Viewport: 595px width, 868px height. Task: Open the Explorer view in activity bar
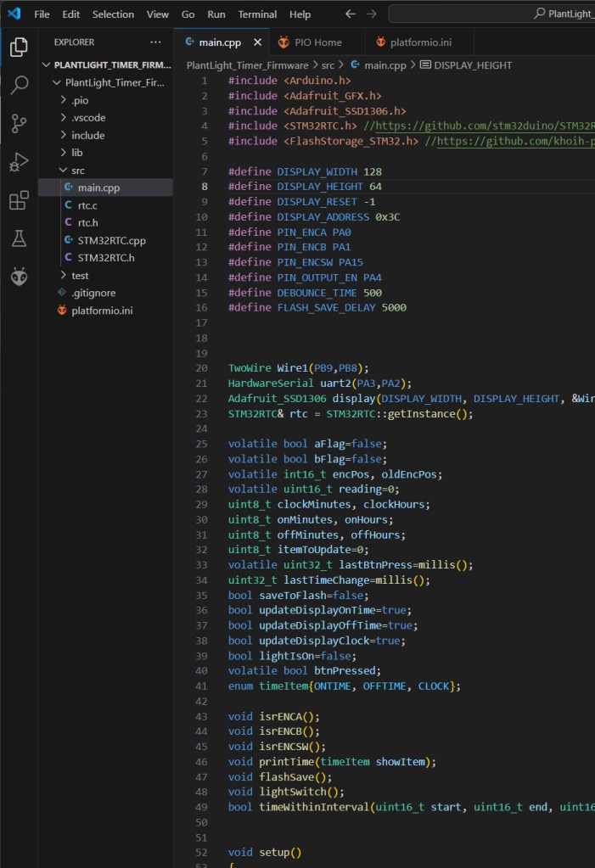(x=19, y=48)
